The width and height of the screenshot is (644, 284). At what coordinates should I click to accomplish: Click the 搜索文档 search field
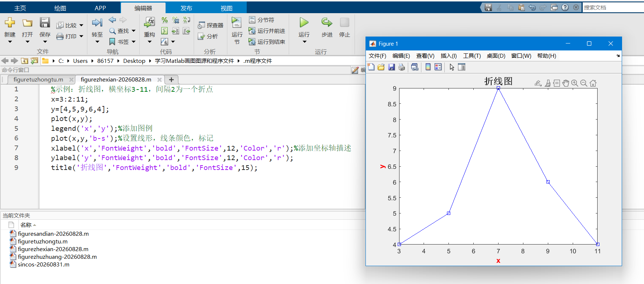[x=613, y=7]
